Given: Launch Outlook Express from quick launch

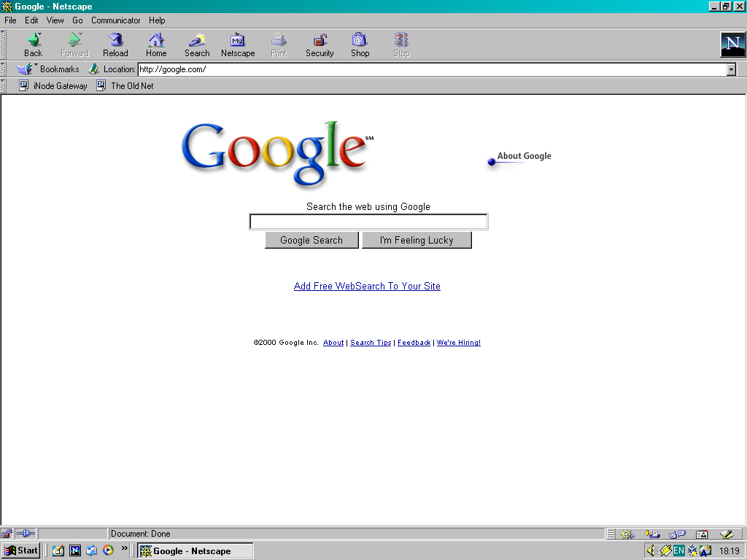Looking at the screenshot, I should 91,551.
